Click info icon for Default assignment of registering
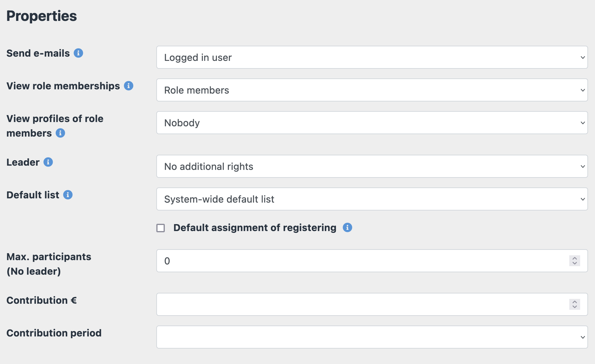 click(x=347, y=227)
